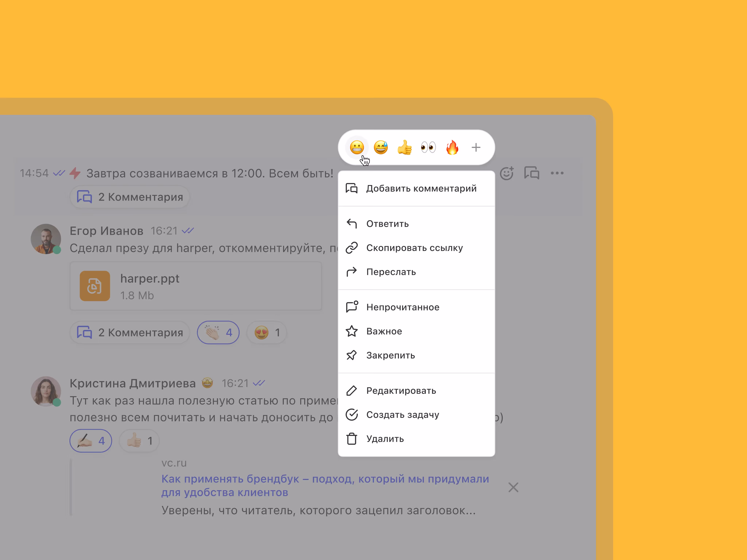Choose 'Удалить' from the context menu
Image resolution: width=747 pixels, height=560 pixels.
[385, 439]
